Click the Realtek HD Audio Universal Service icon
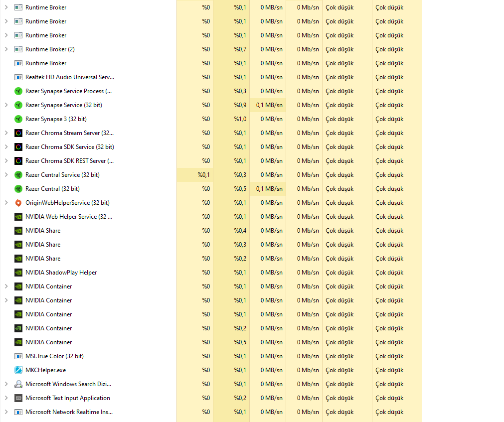The image size is (504, 422). click(18, 77)
